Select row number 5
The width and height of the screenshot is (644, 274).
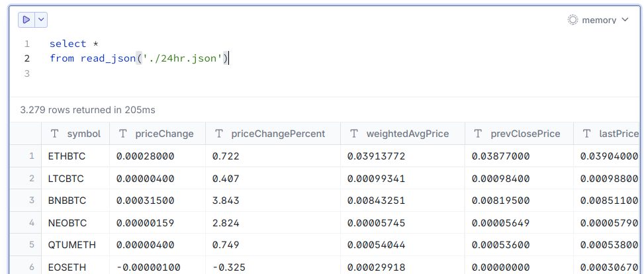pyautogui.click(x=25, y=245)
